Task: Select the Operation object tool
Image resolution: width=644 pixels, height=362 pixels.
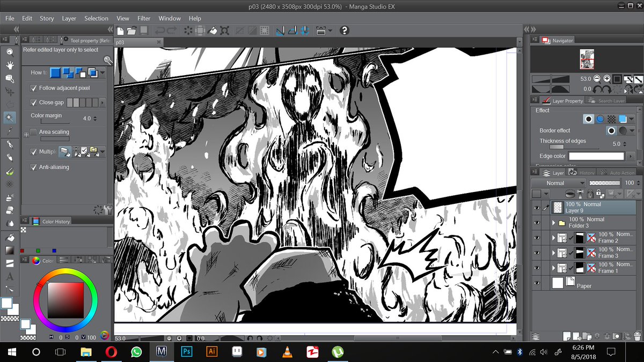Action: click(10, 78)
